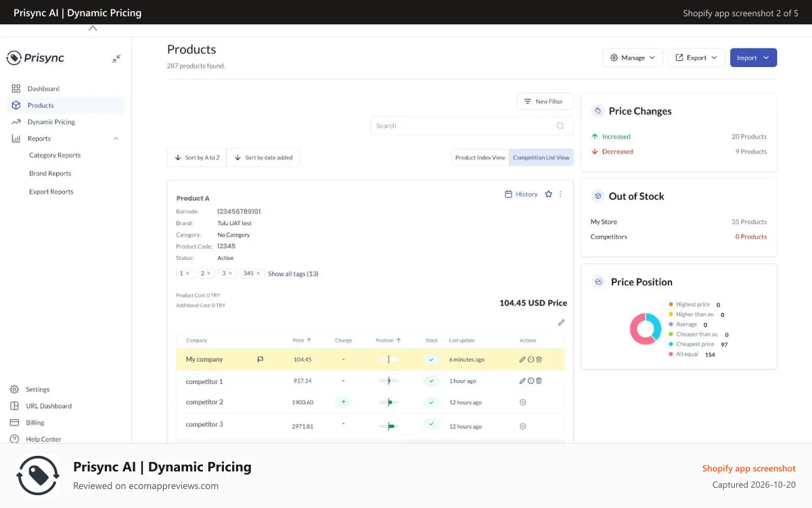Open Help Center in the sidebar
This screenshot has width=812, height=508.
43,439
